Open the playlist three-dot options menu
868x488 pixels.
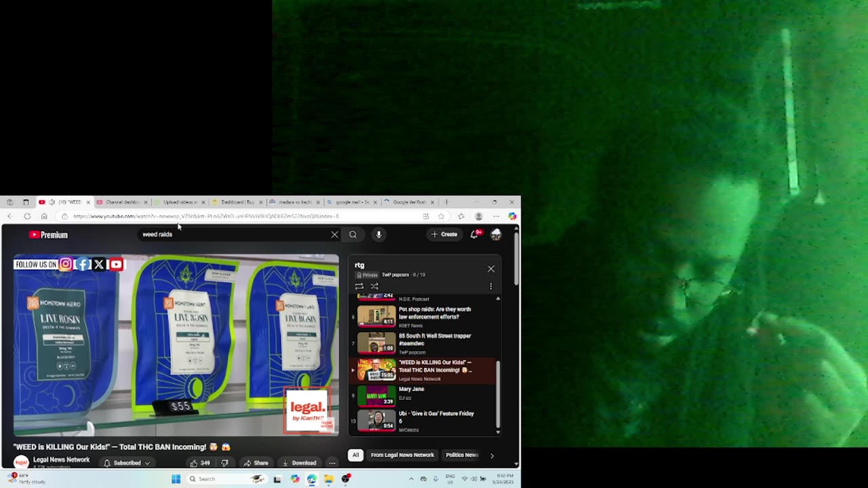(491, 286)
